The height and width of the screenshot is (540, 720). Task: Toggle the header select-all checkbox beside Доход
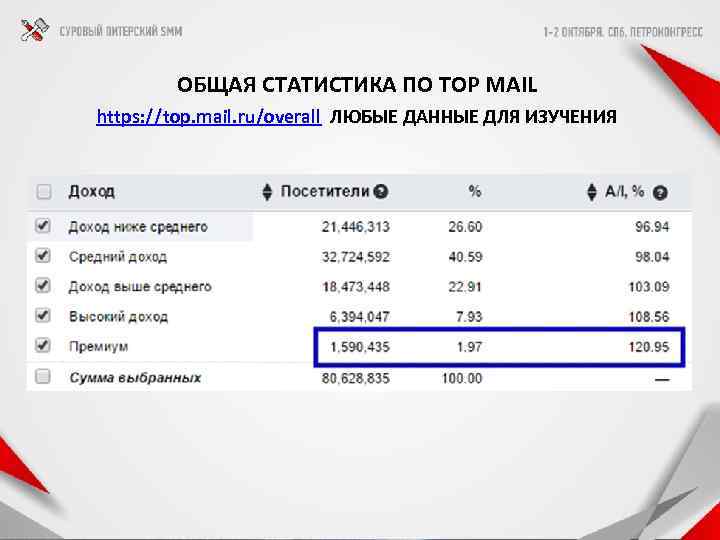[44, 191]
